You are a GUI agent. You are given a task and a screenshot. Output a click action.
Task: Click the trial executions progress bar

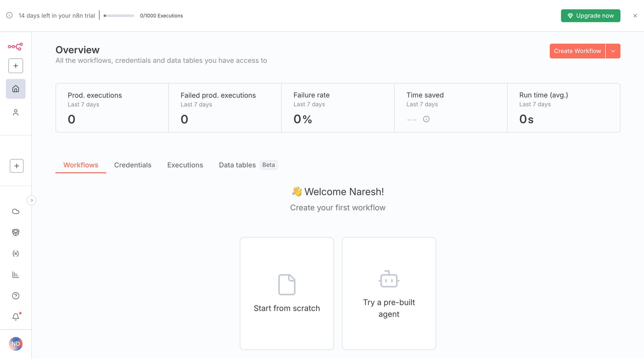tap(119, 16)
